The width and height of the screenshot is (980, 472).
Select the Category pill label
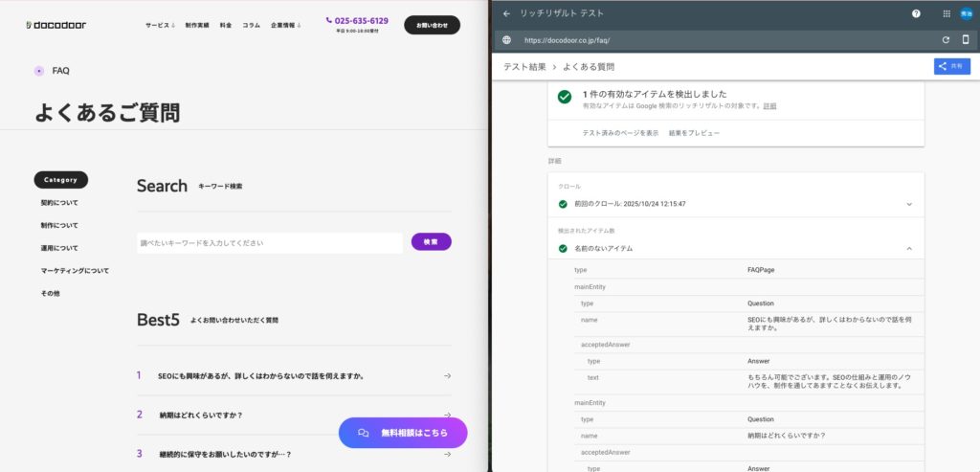pos(60,180)
